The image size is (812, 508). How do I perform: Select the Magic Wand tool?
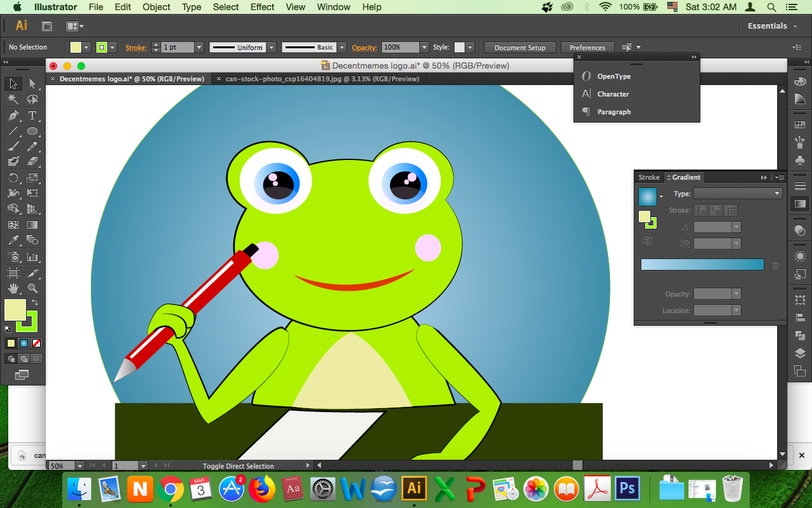[13, 100]
